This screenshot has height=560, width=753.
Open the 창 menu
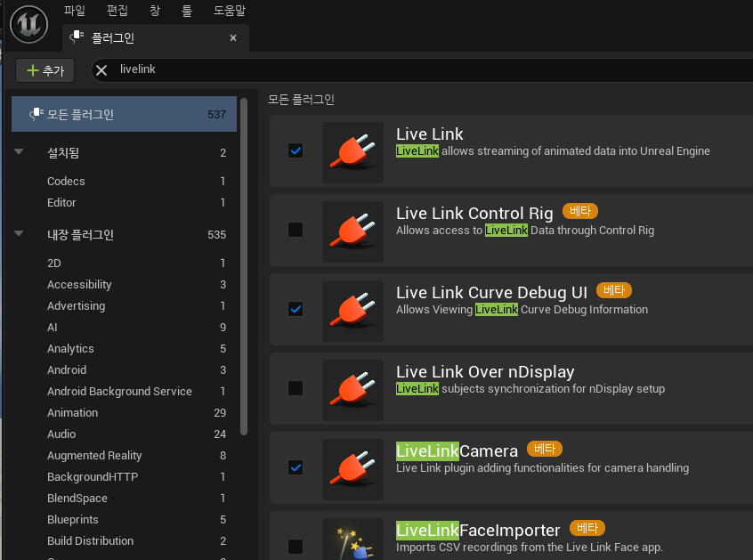coord(155,10)
